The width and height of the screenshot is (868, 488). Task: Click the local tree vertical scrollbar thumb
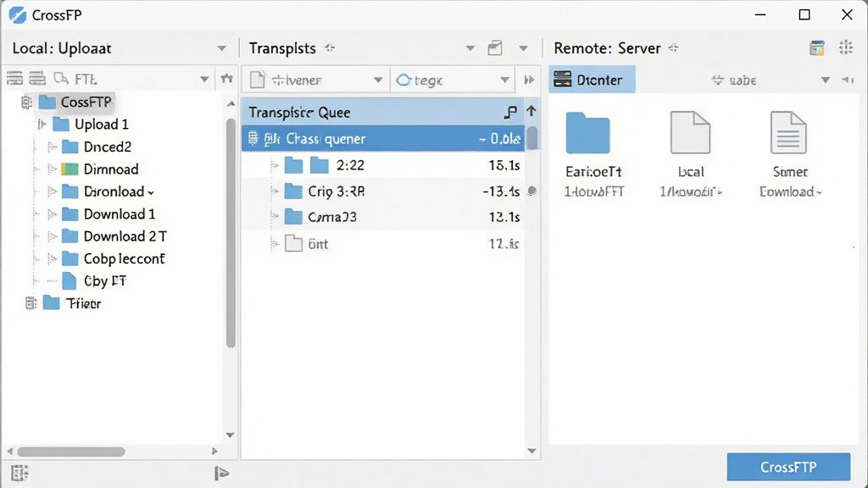231,233
